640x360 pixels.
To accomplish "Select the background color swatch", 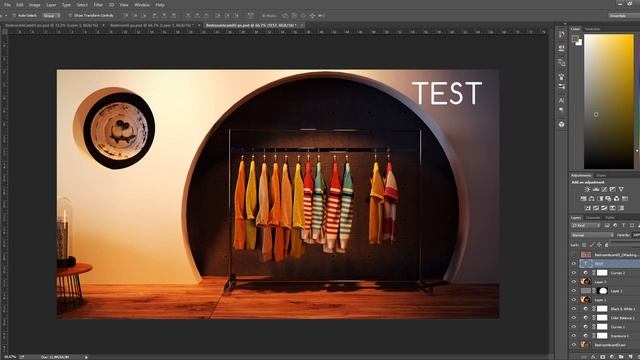I will tap(579, 42).
